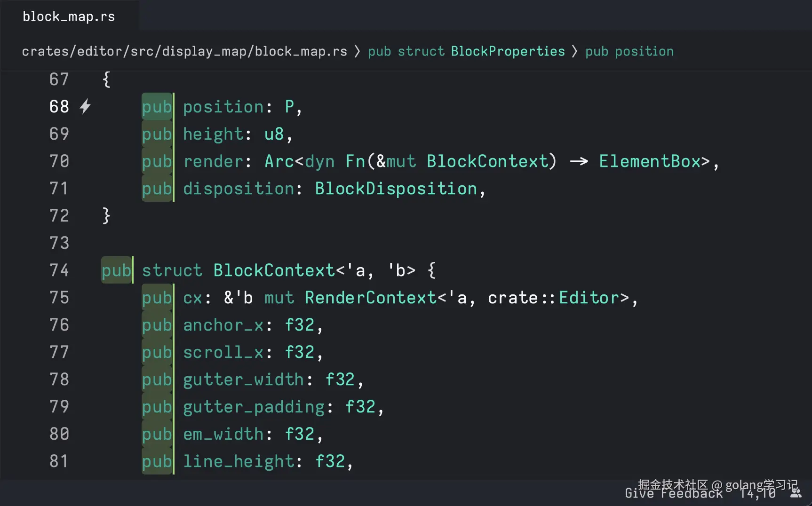Click the closing brace on line 72
The width and height of the screenshot is (812, 506).
tap(106, 216)
